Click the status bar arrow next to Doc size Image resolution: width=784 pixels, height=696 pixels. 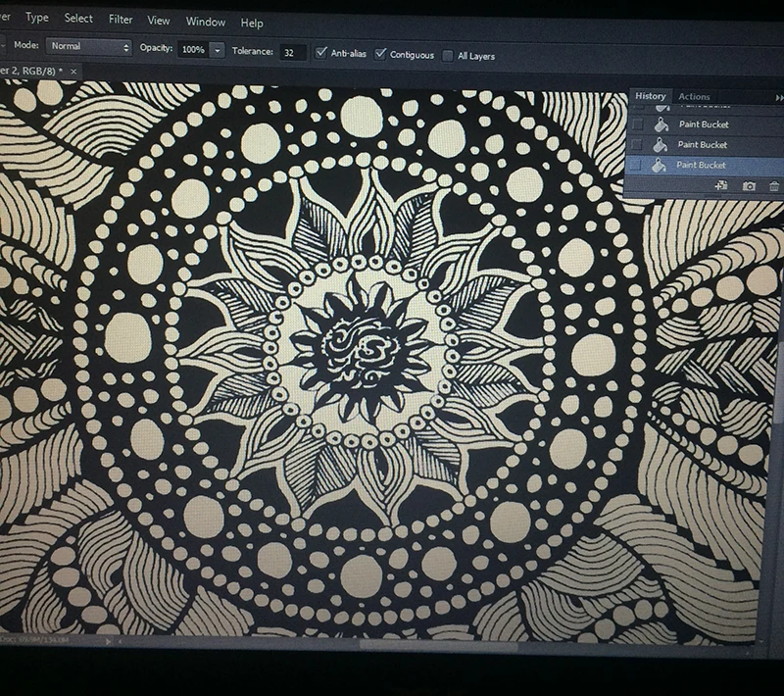[108, 640]
